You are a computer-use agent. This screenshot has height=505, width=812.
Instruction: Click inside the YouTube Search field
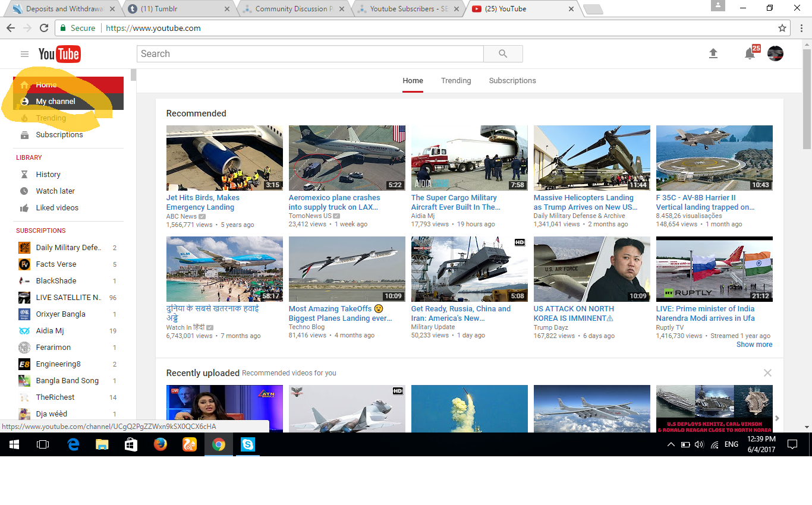(x=310, y=53)
